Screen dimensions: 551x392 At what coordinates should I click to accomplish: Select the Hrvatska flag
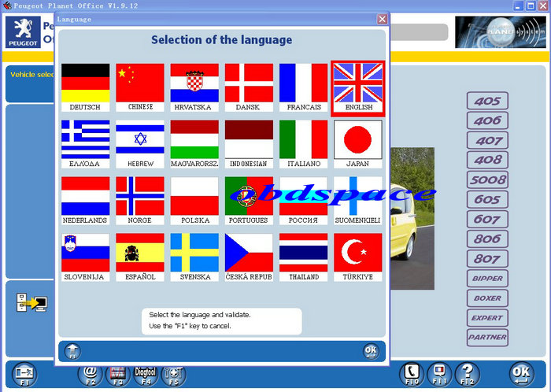(194, 87)
